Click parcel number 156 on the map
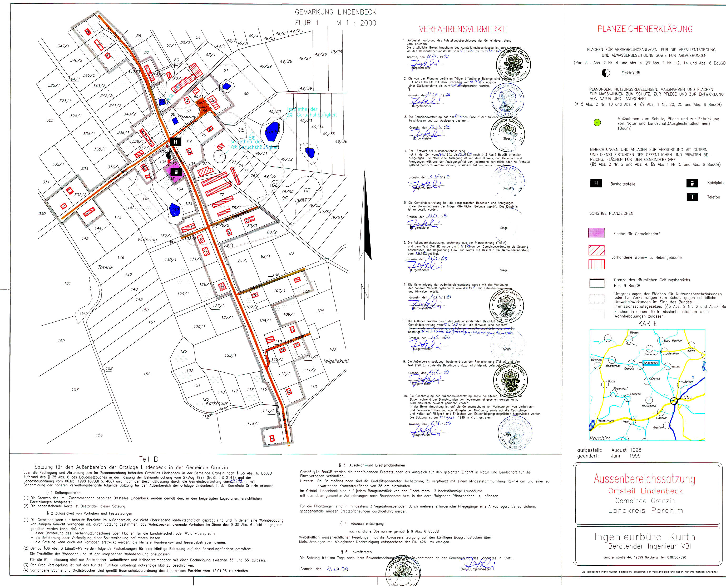The width and height of the screenshot is (726, 588). [x=99, y=435]
